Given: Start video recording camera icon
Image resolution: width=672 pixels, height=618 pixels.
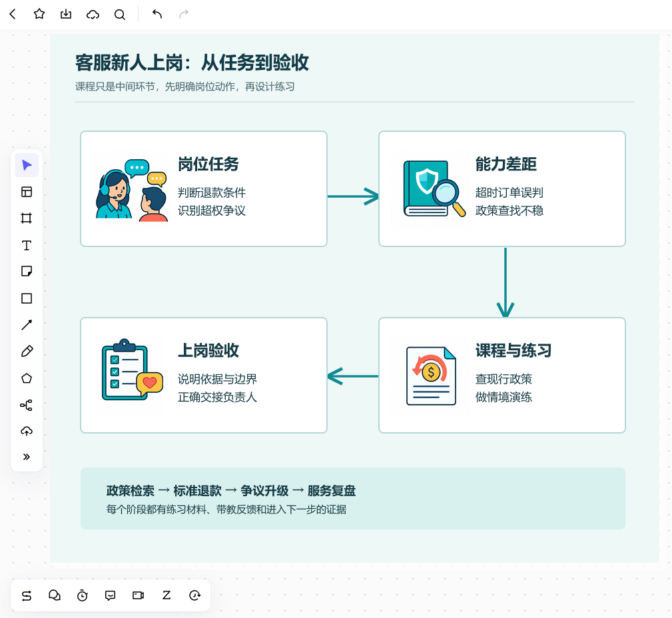Looking at the screenshot, I should pyautogui.click(x=138, y=595).
